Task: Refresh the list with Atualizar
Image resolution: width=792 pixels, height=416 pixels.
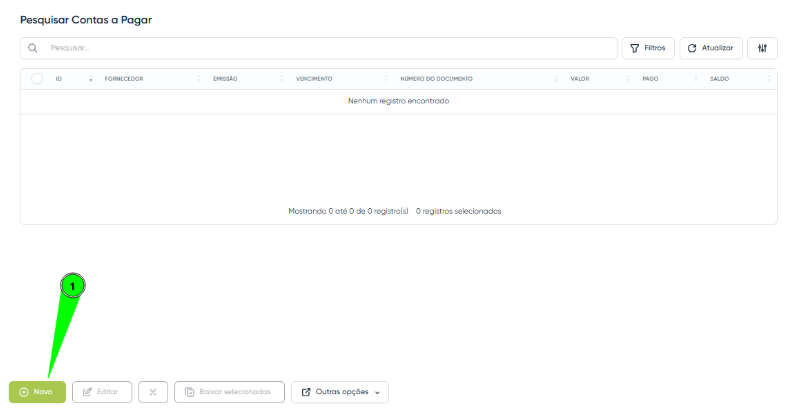Action: (x=711, y=48)
